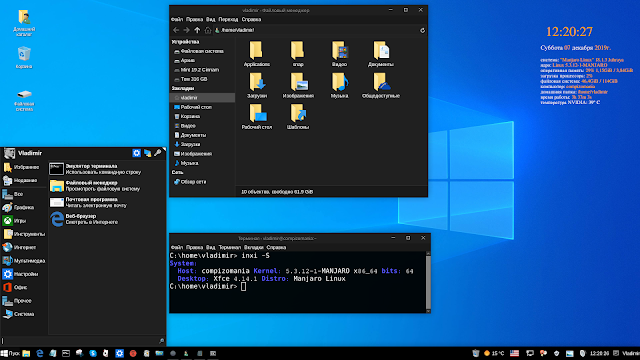Open Офис category in start menu
640x360 pixels.
pos(24,287)
